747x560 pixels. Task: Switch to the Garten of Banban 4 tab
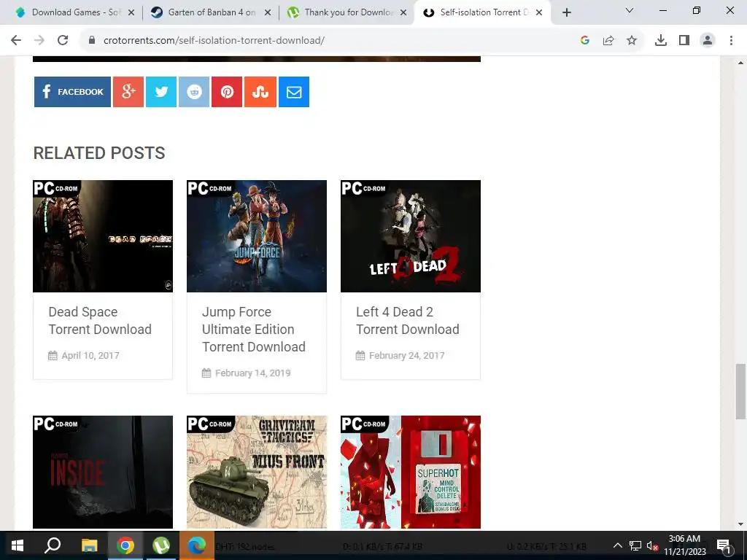click(x=209, y=12)
